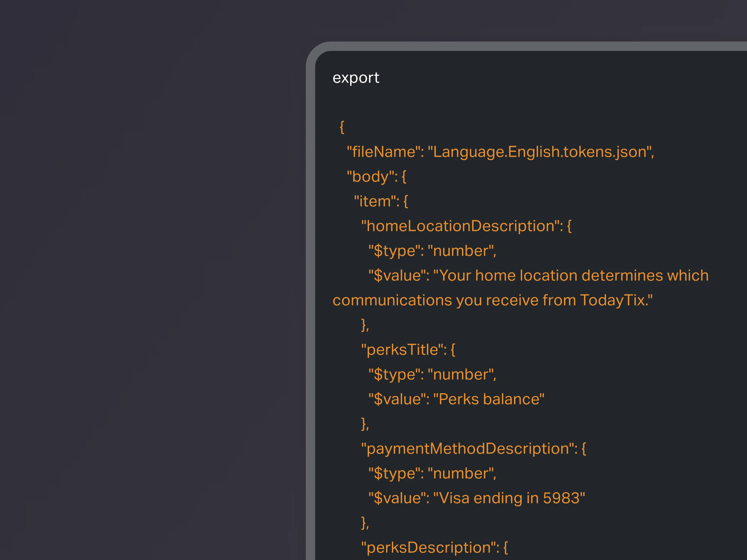Click the "communications you receive from TodayTix." line
The height and width of the screenshot is (560, 747).
click(492, 300)
